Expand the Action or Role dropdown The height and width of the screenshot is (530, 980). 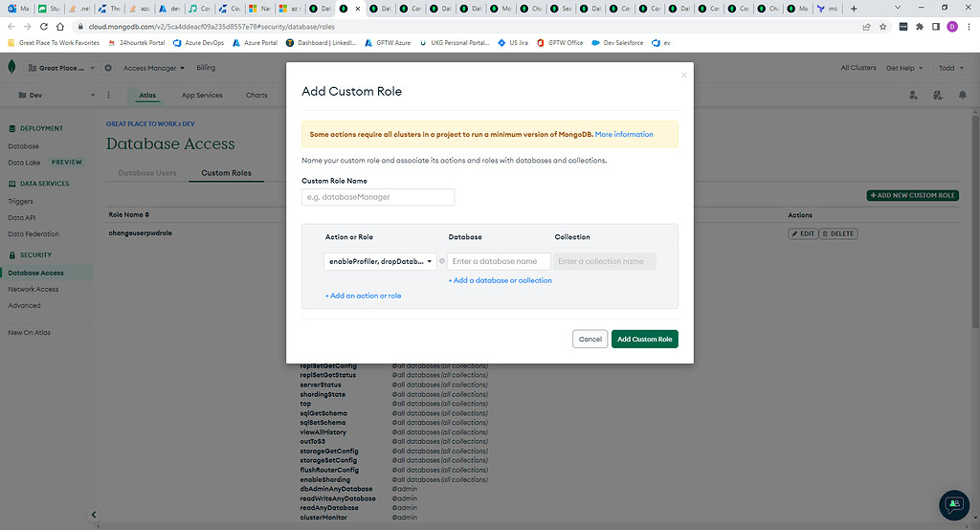coord(380,261)
